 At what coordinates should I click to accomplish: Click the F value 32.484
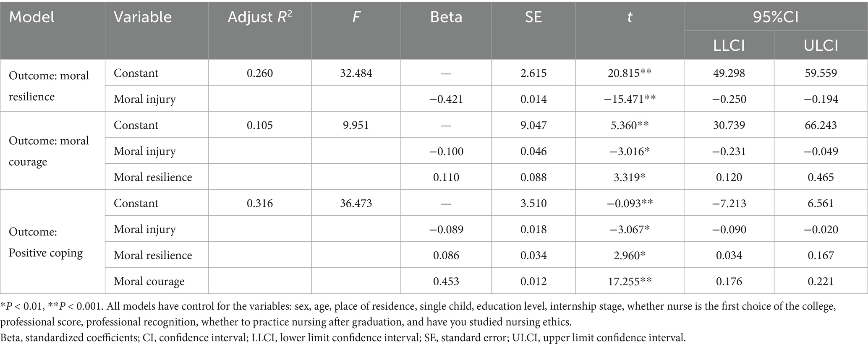tap(356, 73)
